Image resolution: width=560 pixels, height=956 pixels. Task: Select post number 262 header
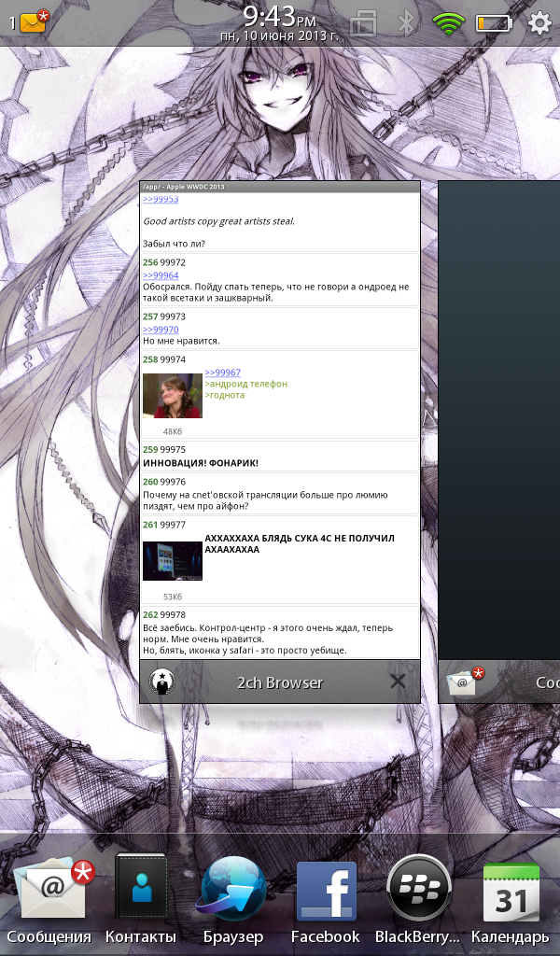[x=164, y=614]
